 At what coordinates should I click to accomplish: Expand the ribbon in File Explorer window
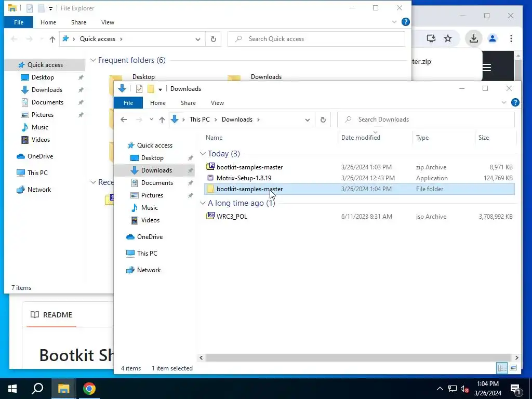[394, 22]
